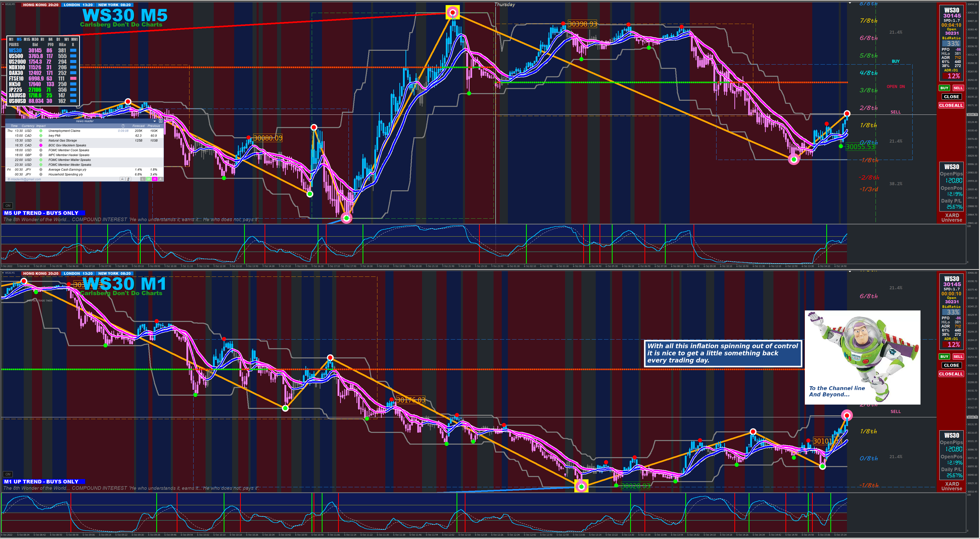Image resolution: width=980 pixels, height=539 pixels.
Task: Click the yellow swing-high marker on M5 chart
Action: pyautogui.click(x=452, y=12)
